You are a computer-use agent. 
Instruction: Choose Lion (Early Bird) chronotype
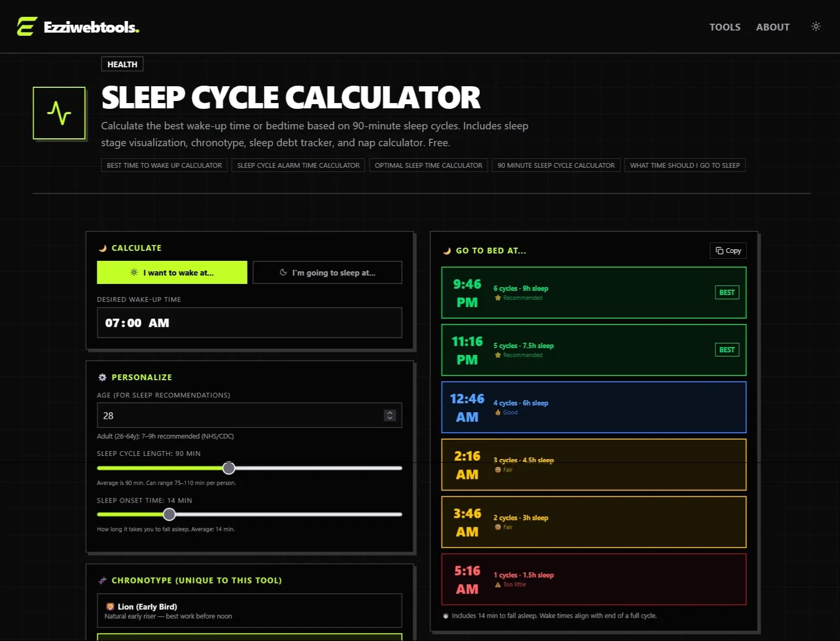[250, 611]
